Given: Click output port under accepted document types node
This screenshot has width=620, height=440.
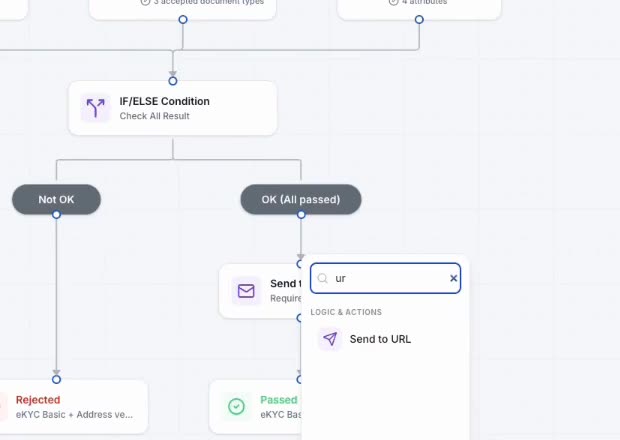Looking at the screenshot, I should point(183,19).
